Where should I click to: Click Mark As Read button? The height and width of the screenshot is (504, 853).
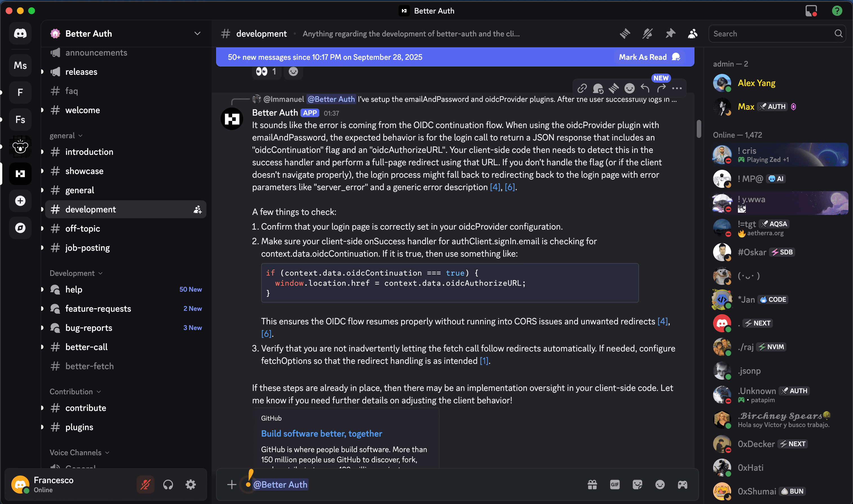coord(649,57)
